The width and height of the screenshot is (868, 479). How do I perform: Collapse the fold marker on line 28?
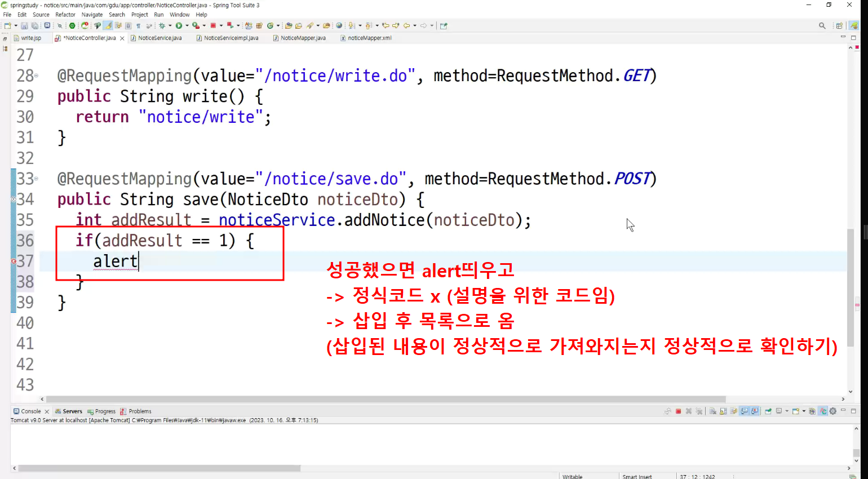tap(37, 76)
